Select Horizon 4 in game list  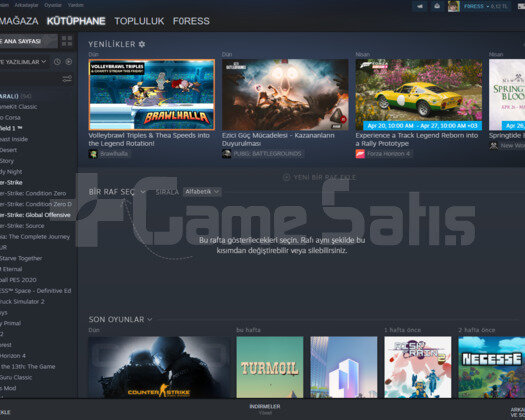(13, 356)
